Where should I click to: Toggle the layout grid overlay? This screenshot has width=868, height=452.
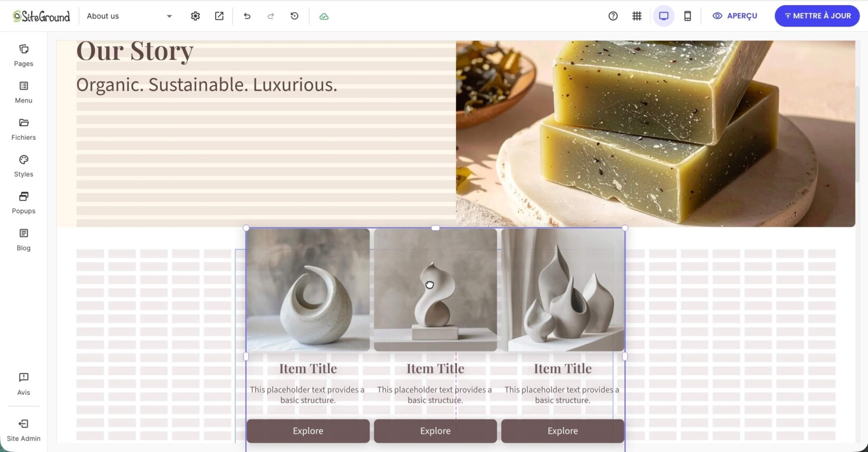point(637,16)
